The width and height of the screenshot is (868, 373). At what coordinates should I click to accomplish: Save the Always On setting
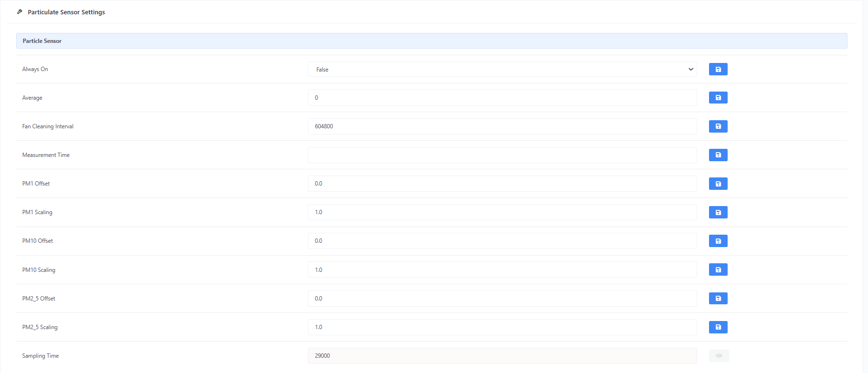[718, 69]
